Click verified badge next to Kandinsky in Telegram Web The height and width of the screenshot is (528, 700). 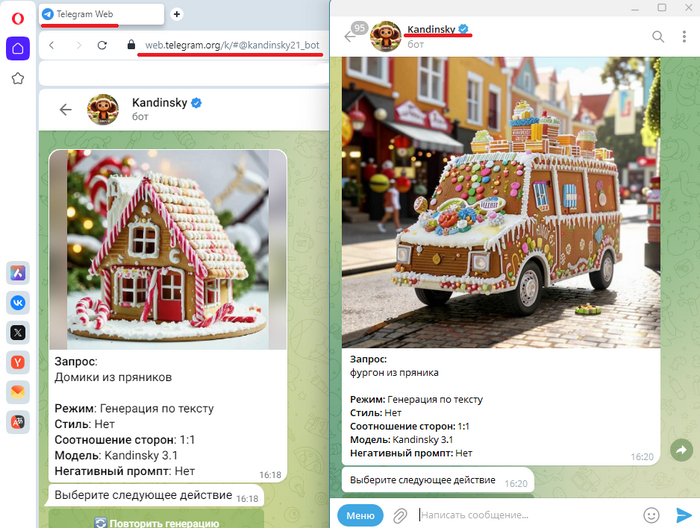click(196, 103)
